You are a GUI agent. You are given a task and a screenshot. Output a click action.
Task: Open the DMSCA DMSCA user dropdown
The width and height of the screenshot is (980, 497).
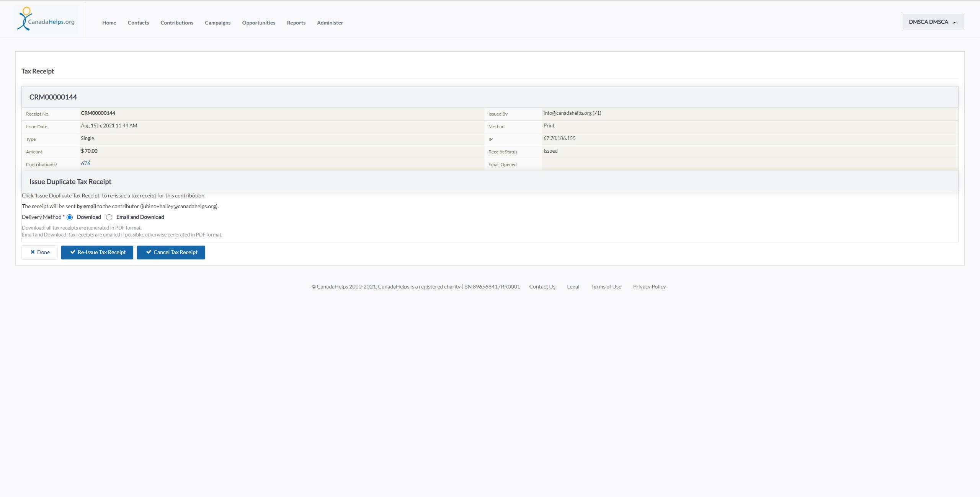click(933, 22)
